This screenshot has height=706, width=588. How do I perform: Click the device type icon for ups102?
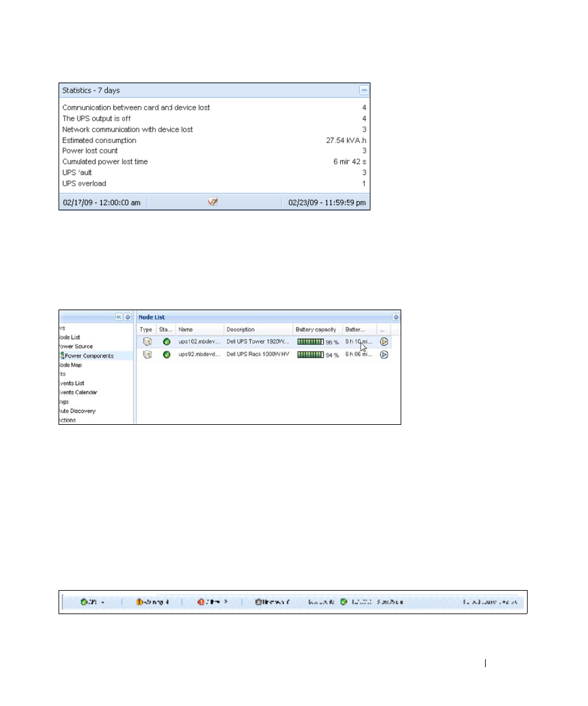pyautogui.click(x=147, y=342)
